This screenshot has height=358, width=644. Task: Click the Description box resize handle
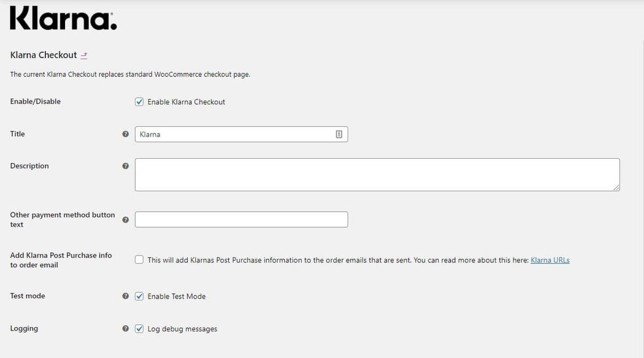616,187
